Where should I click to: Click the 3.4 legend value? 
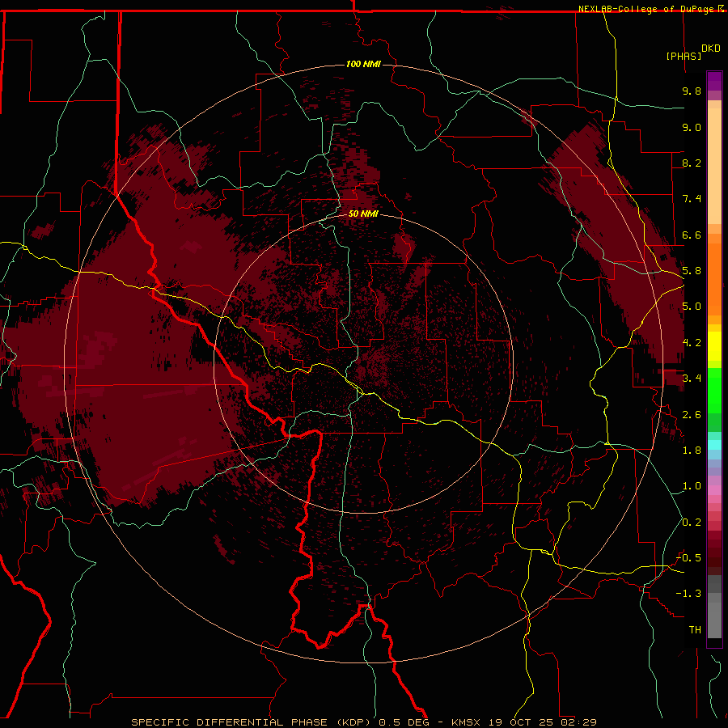692,379
